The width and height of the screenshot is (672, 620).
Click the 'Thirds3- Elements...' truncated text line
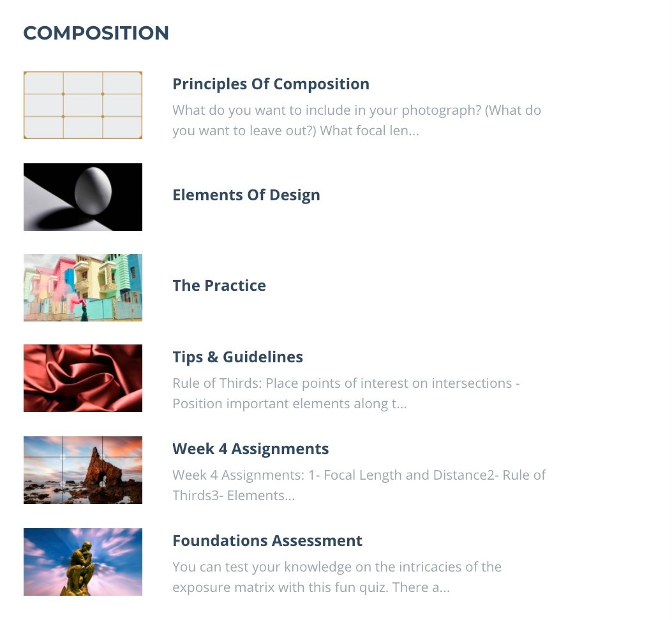tap(234, 496)
